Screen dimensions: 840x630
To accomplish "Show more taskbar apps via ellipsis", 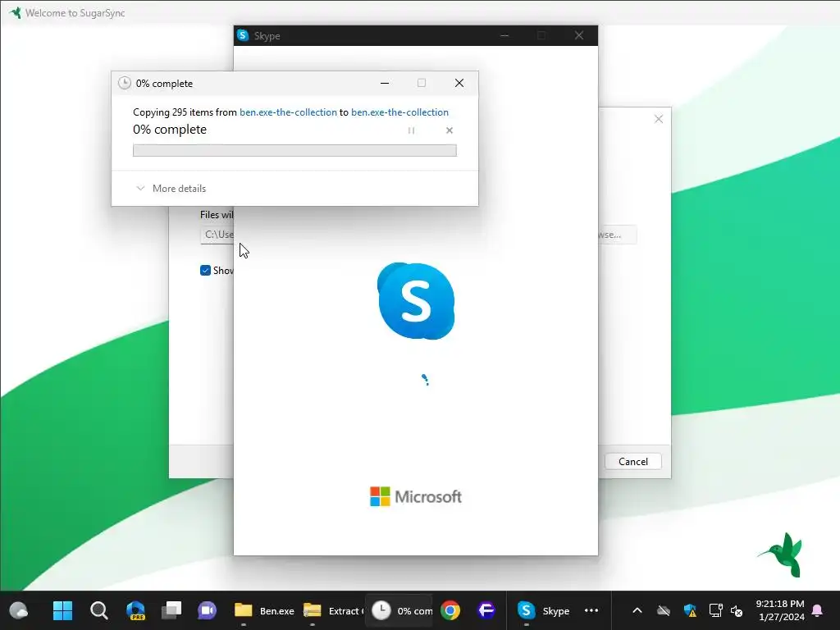I will pyautogui.click(x=591, y=610).
